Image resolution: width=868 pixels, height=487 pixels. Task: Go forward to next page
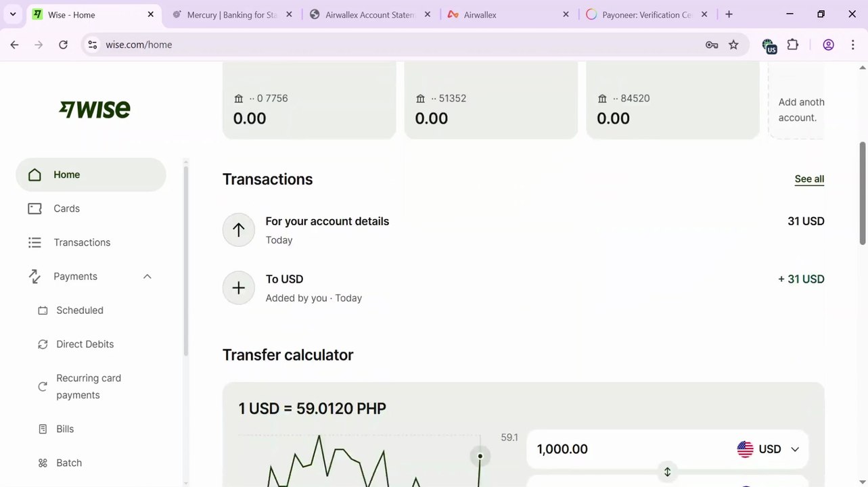[39, 45]
